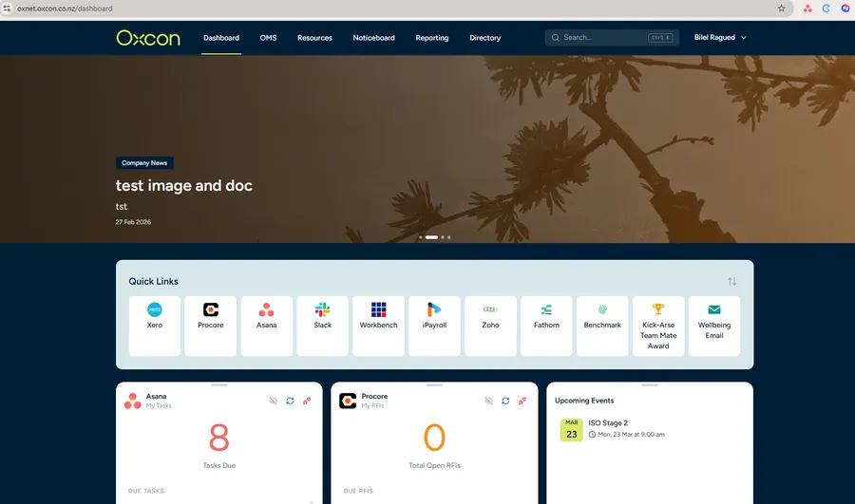Screen dimensions: 855x504
Task: Open Kick-Arse Team Mate Award link
Action: click(658, 326)
